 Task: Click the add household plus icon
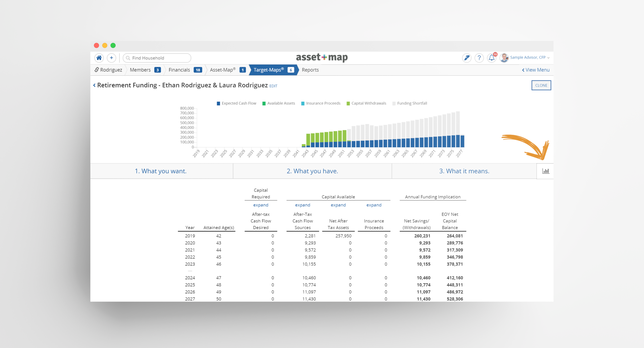click(x=111, y=58)
